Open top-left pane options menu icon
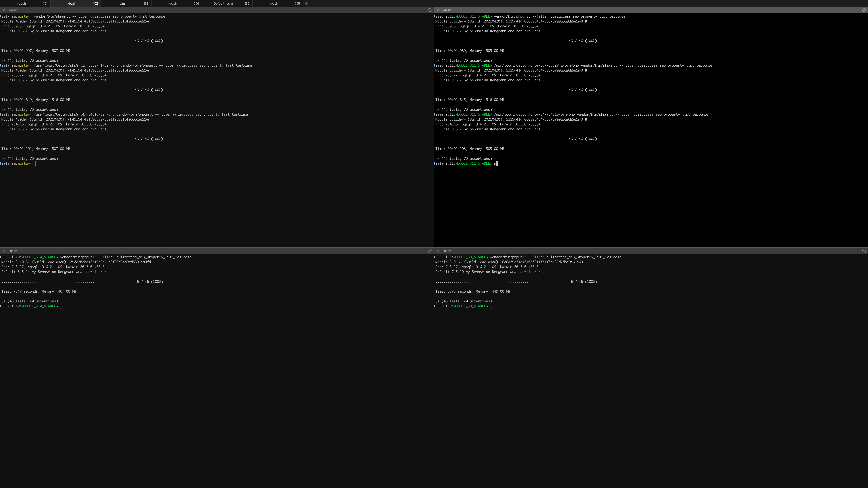This screenshot has height=488, width=868. (430, 10)
